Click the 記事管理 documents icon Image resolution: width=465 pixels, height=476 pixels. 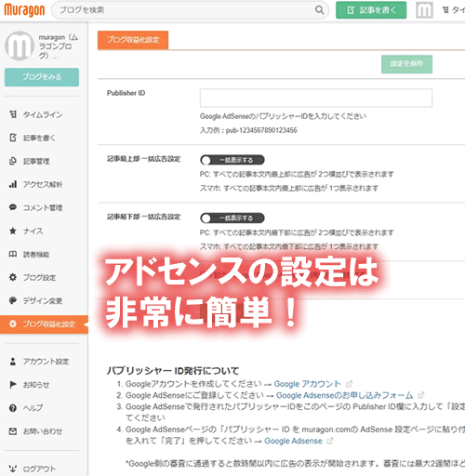[x=13, y=161]
